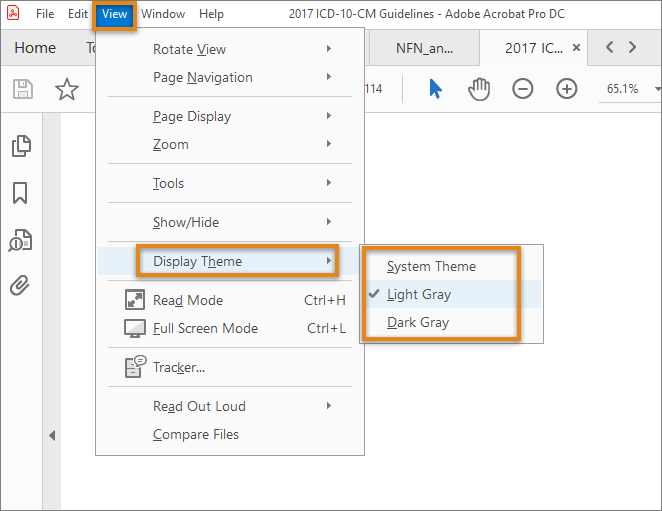The width and height of the screenshot is (662, 511).
Task: Click the Save floppy disk icon
Action: coord(23,90)
